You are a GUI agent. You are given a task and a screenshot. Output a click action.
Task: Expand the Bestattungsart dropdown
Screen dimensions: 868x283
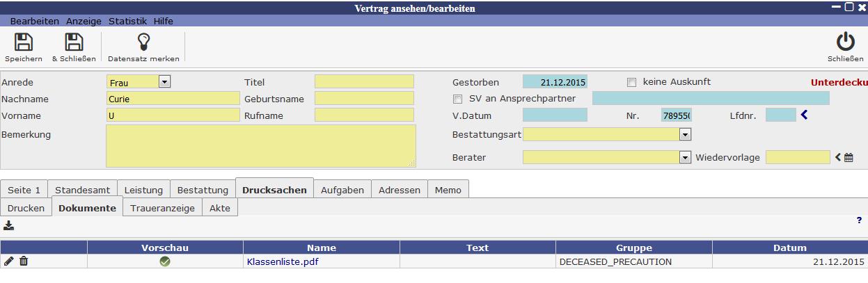click(684, 134)
